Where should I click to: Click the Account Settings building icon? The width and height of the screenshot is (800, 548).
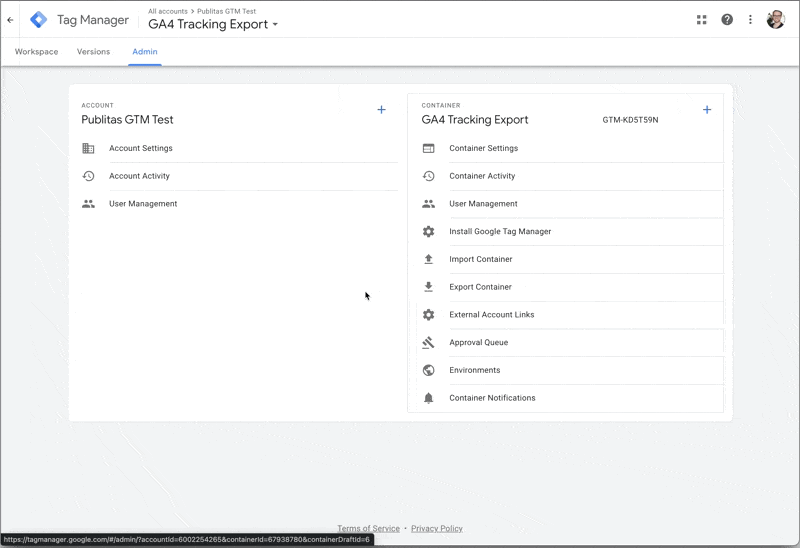coord(88,148)
